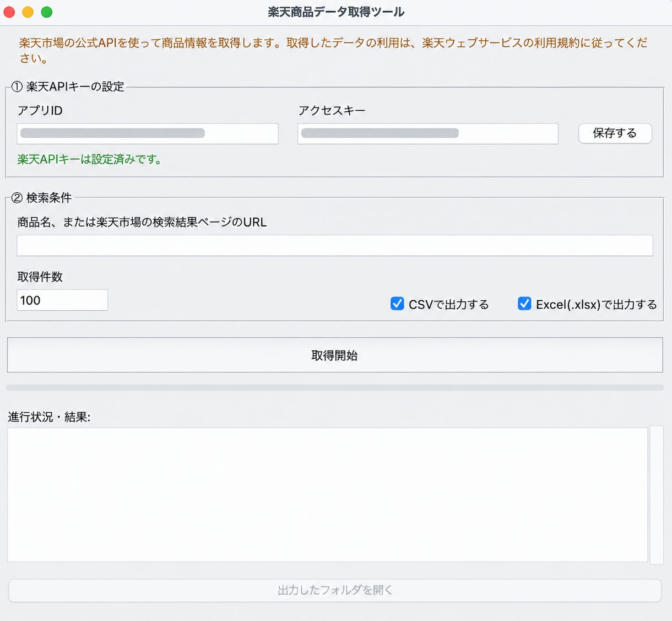Toggle the Excel(.xlsx)で出力する checkbox
The width and height of the screenshot is (672, 621).
click(524, 304)
